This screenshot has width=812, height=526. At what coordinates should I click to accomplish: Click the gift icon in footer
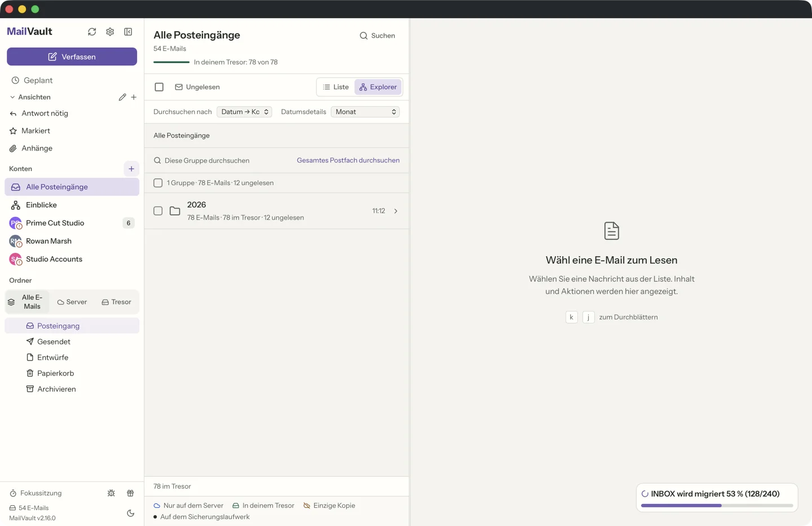[x=130, y=493]
